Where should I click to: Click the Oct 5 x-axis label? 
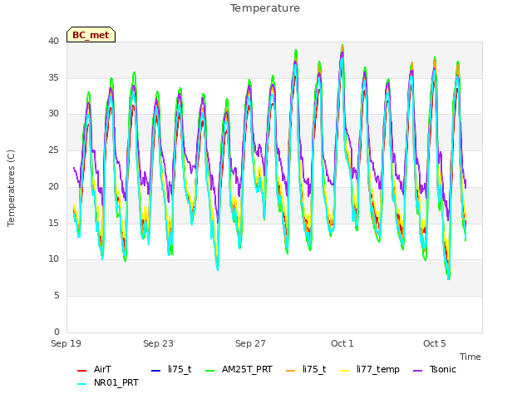tap(435, 343)
